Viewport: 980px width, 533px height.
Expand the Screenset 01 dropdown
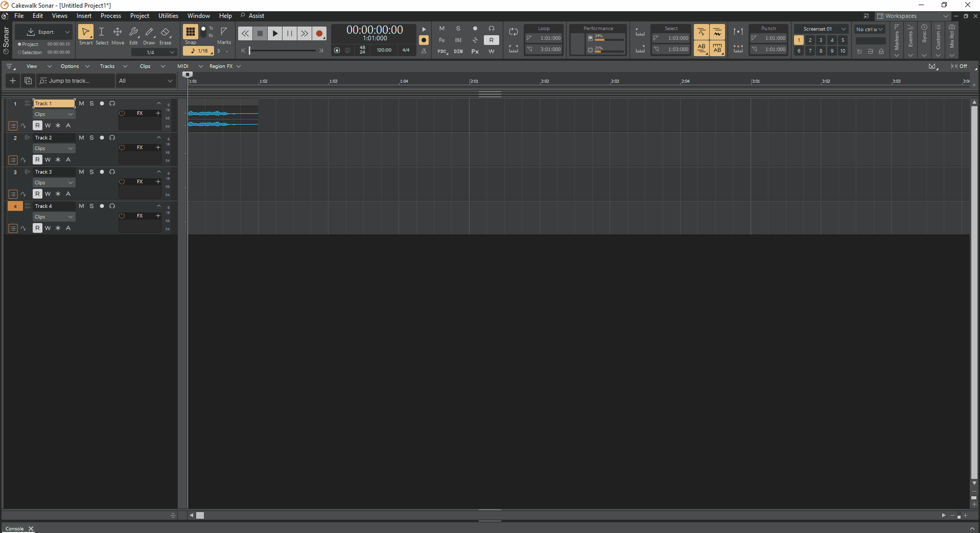point(843,29)
